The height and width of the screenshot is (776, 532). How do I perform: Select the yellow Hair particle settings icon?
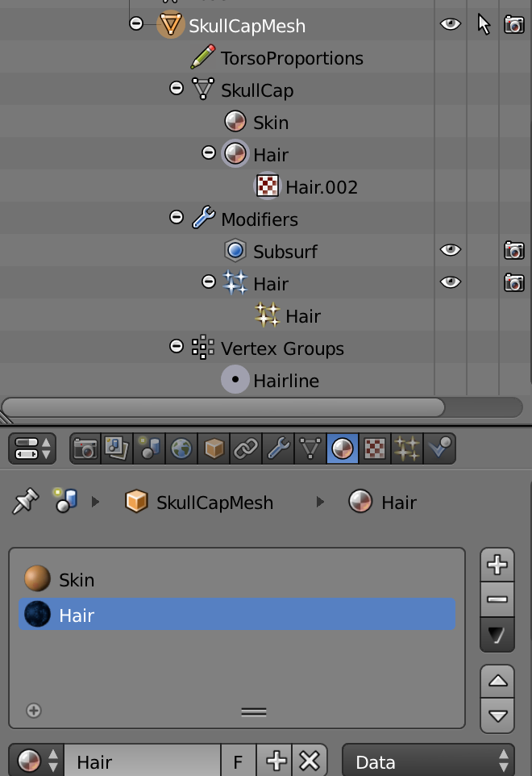click(x=268, y=315)
